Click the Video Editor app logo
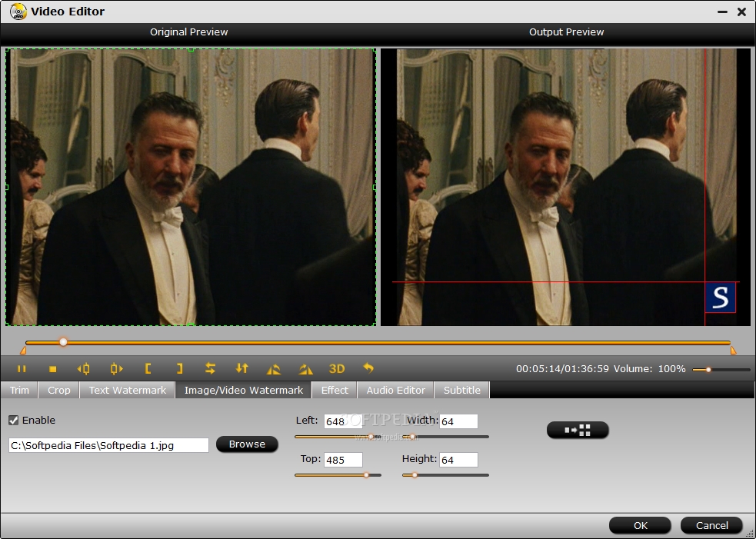 18,11
